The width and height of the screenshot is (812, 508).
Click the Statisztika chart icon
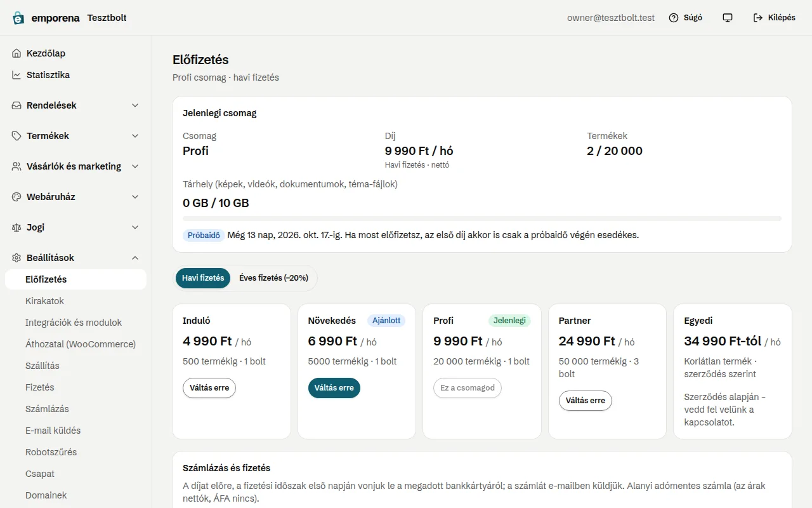(16, 75)
